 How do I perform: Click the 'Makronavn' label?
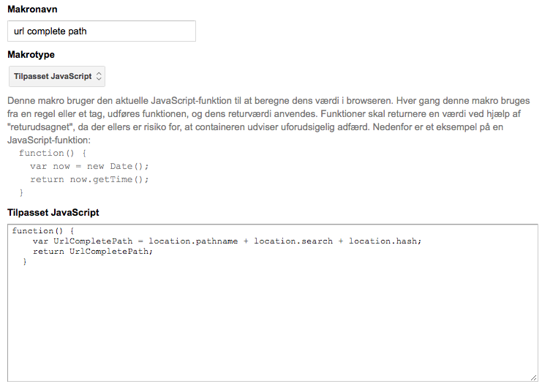click(x=32, y=10)
